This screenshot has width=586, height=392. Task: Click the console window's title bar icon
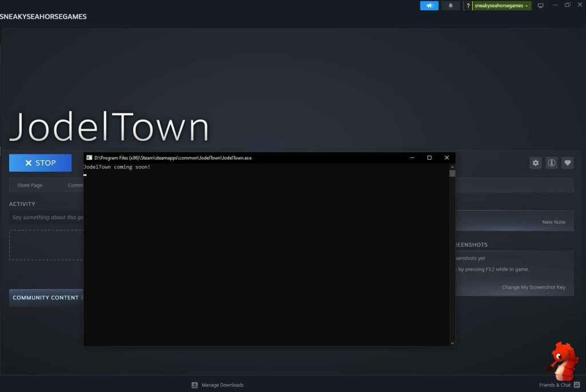[x=89, y=158]
